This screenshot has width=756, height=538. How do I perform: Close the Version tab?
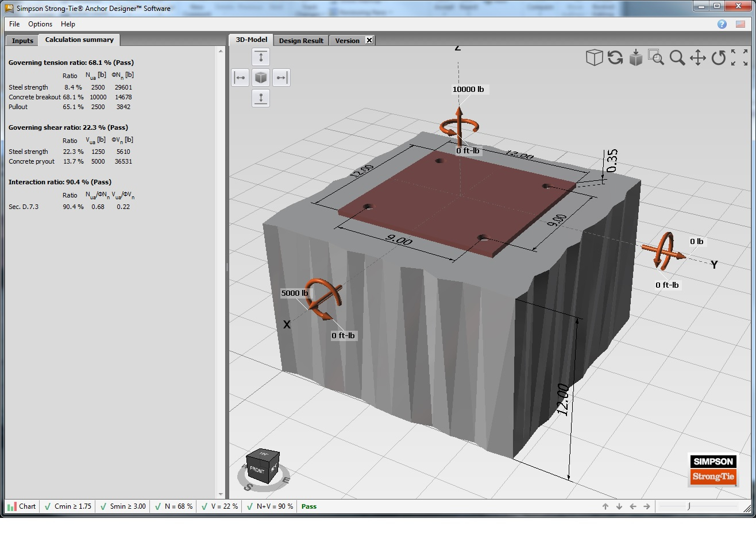[369, 40]
